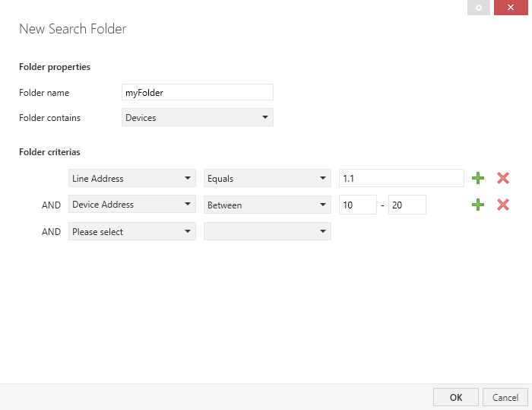
Task: Click the Folder name field containing myFolder
Action: [198, 92]
